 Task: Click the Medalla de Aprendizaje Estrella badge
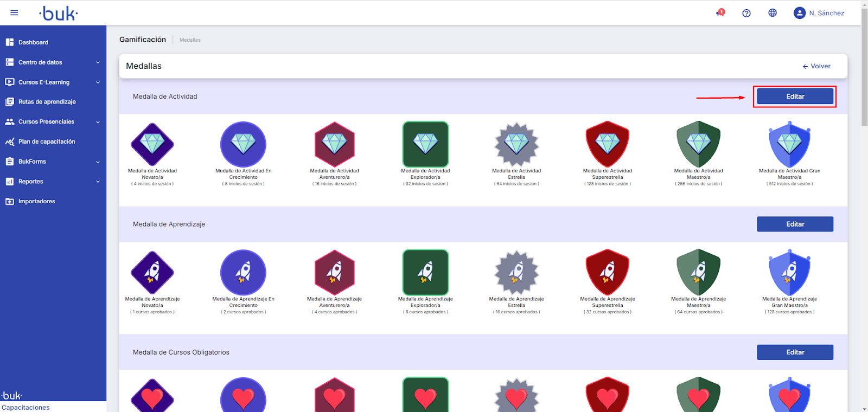click(516, 272)
